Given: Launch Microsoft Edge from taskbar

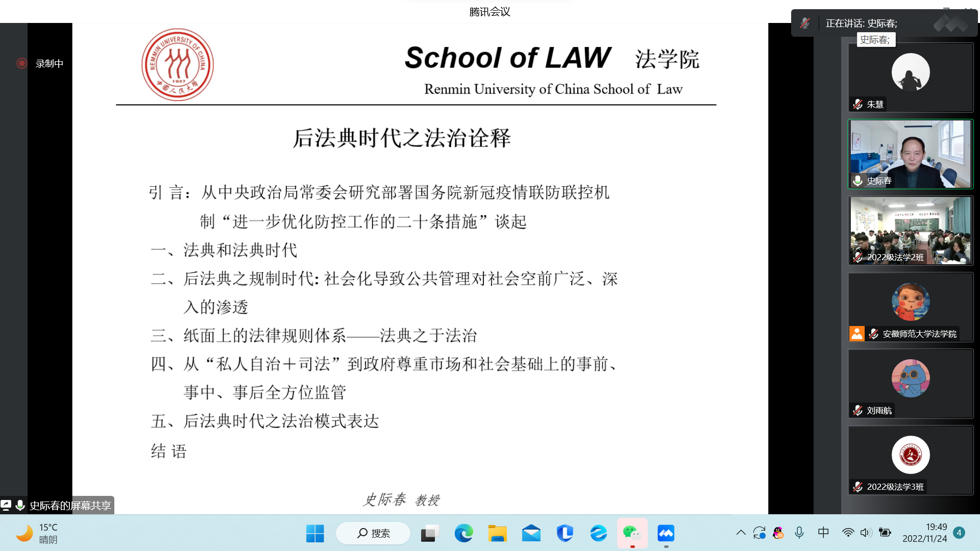Looking at the screenshot, I should [x=463, y=534].
